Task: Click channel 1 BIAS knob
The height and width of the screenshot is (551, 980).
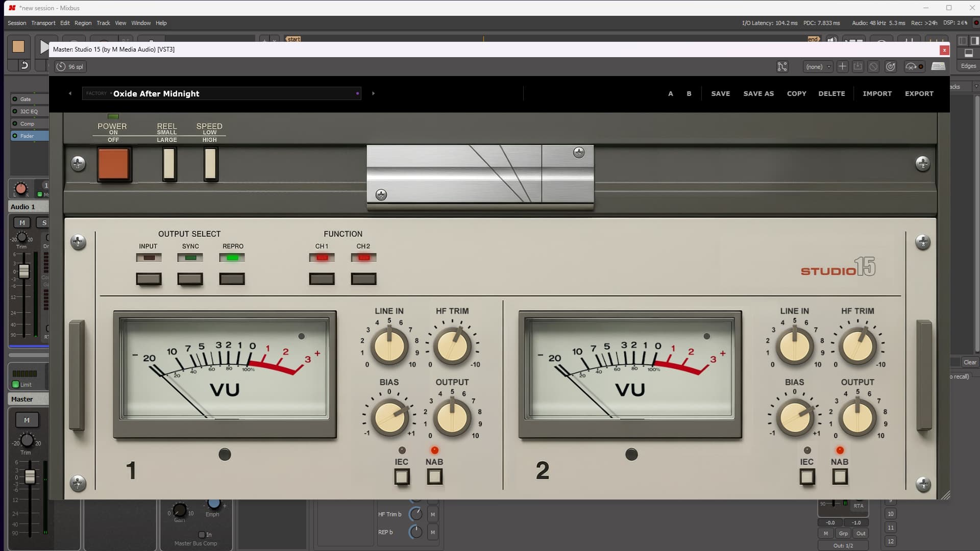Action: point(389,417)
